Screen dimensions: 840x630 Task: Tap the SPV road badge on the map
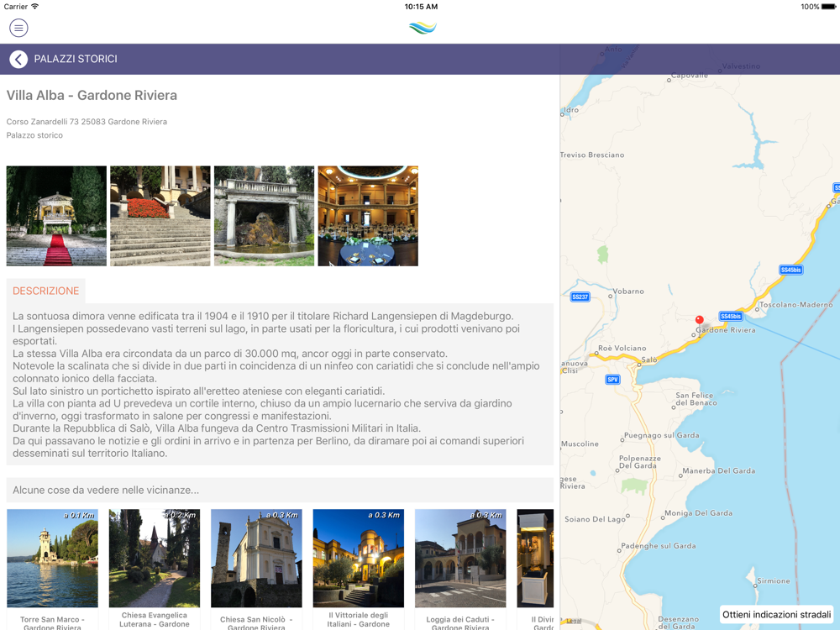[612, 380]
